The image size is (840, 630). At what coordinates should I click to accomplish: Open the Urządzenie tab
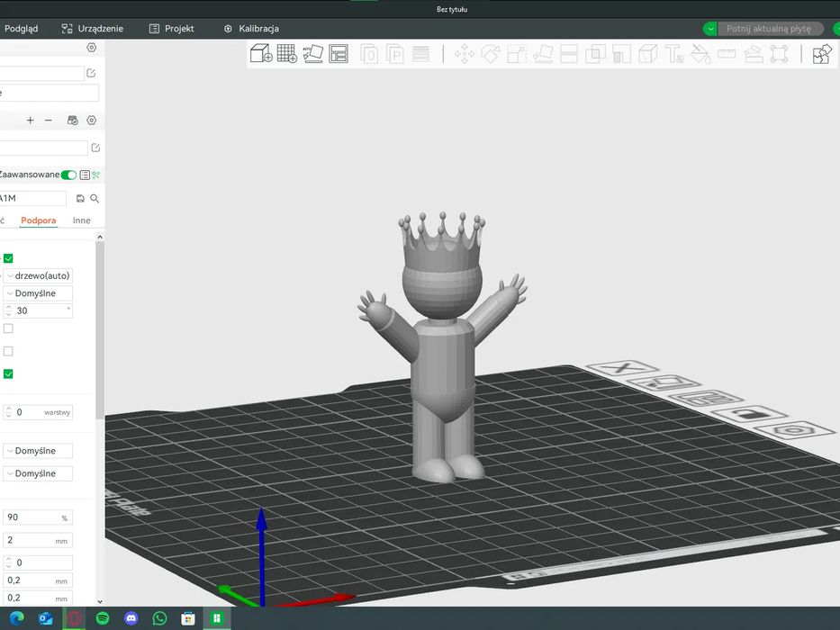(93, 29)
